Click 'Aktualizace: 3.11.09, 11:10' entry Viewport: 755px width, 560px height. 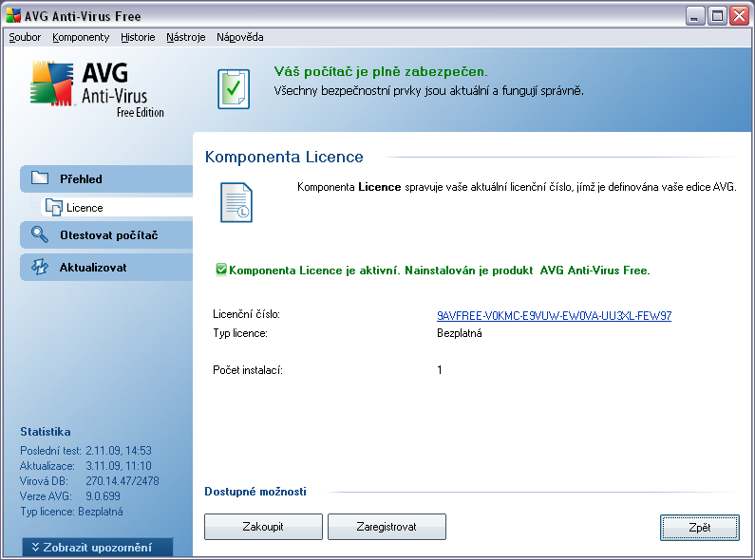85,466
